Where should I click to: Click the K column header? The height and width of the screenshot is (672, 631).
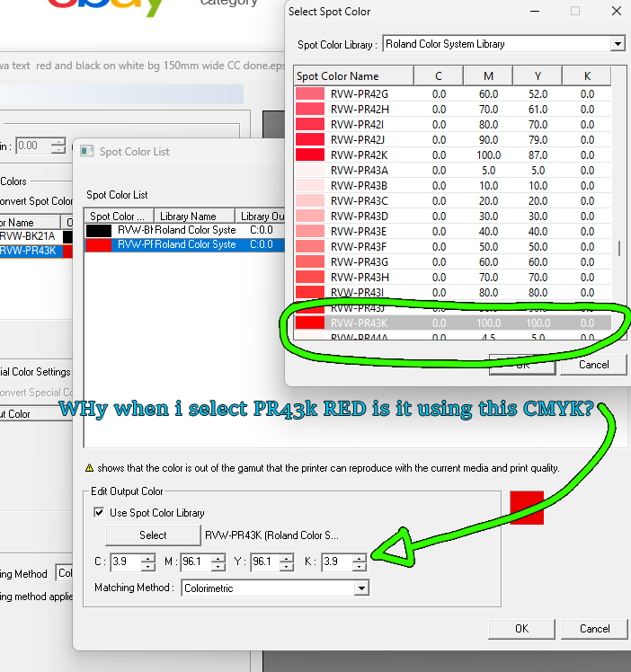click(x=587, y=75)
